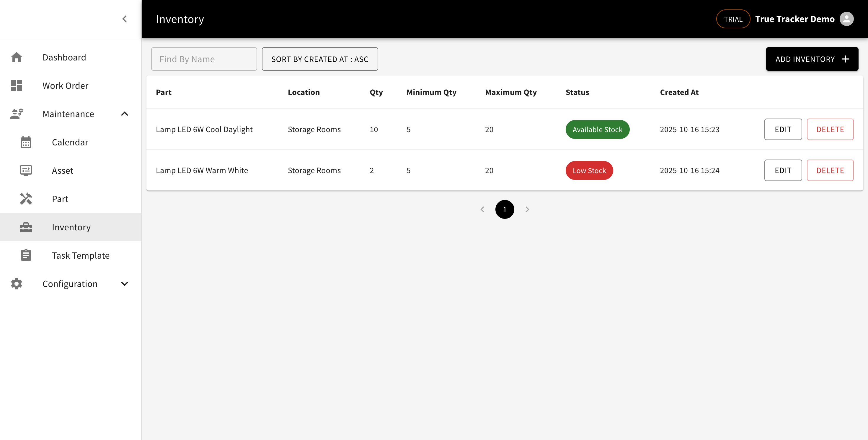The width and height of the screenshot is (868, 440).
Task: Delete the Lamp LED 6W Cool Daylight row
Action: [830, 129]
